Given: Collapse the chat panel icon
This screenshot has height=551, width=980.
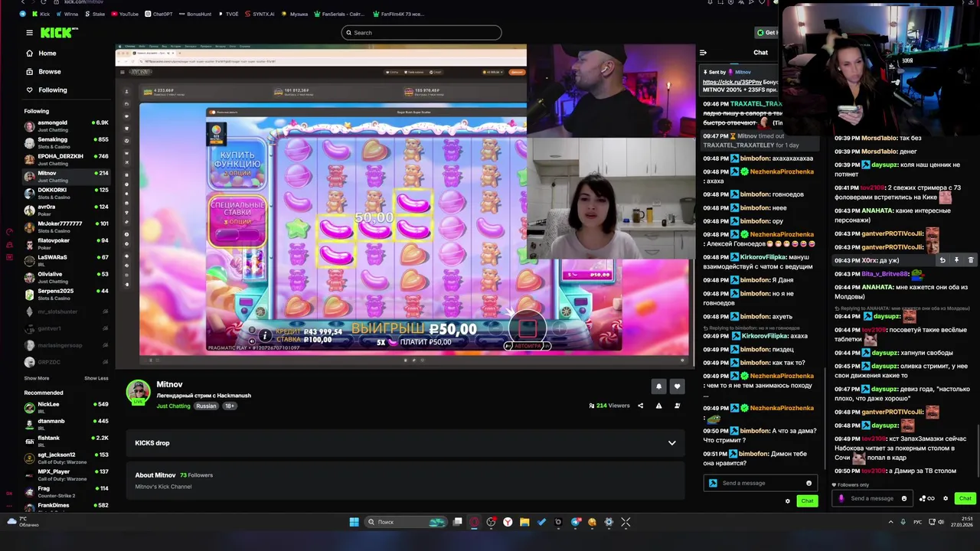Looking at the screenshot, I should [x=703, y=53].
